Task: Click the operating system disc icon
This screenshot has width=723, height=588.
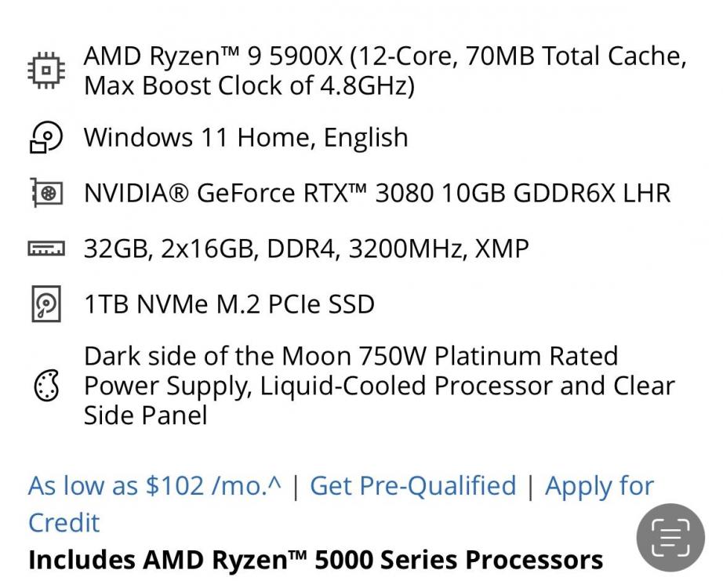Action: 46,138
